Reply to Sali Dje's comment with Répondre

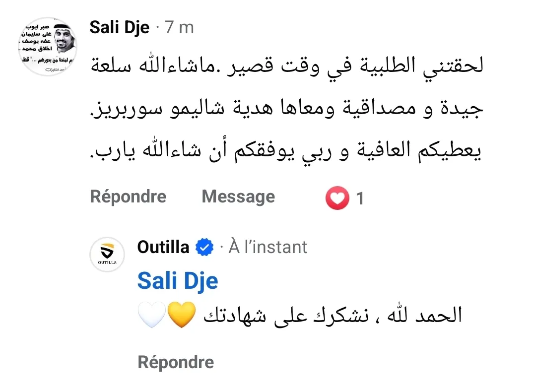coord(128,197)
